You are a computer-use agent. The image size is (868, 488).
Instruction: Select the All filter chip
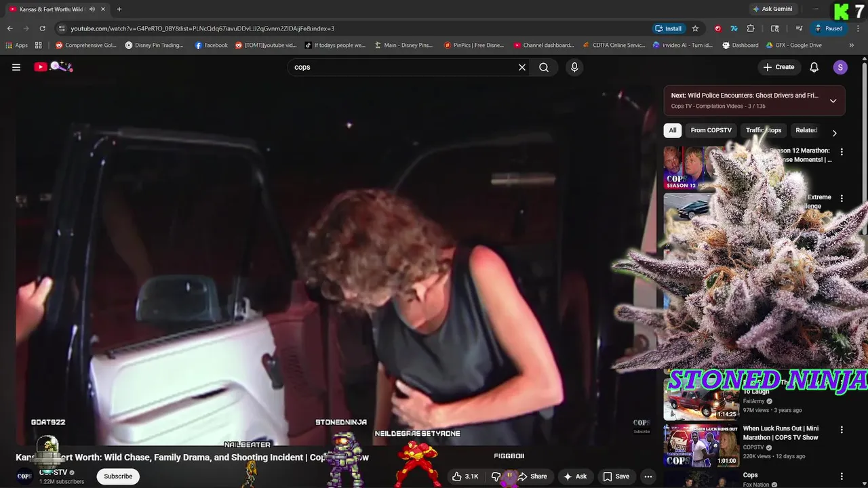pyautogui.click(x=673, y=130)
